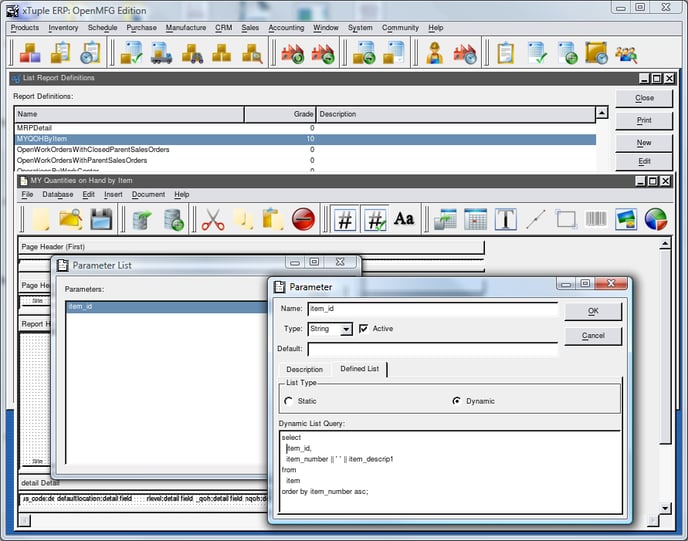The height and width of the screenshot is (541, 688).
Task: Select the Aa label text tool
Action: coord(404,219)
